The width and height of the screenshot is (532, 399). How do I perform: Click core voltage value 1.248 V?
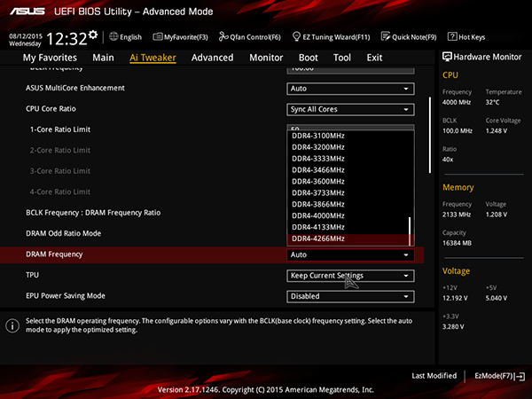(x=496, y=130)
